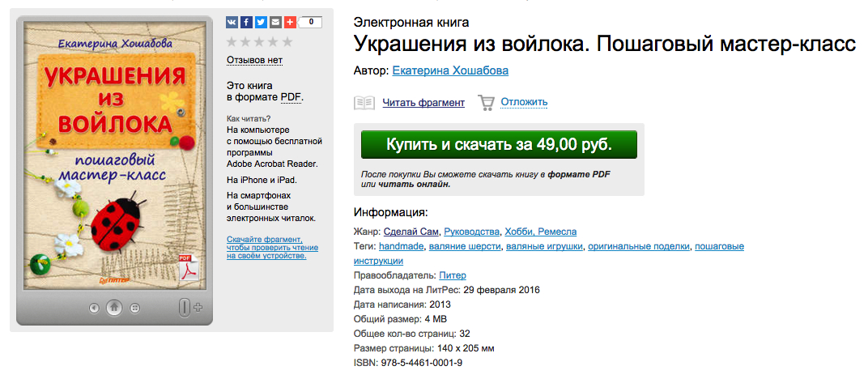Rate the book three stars

pos(260,41)
